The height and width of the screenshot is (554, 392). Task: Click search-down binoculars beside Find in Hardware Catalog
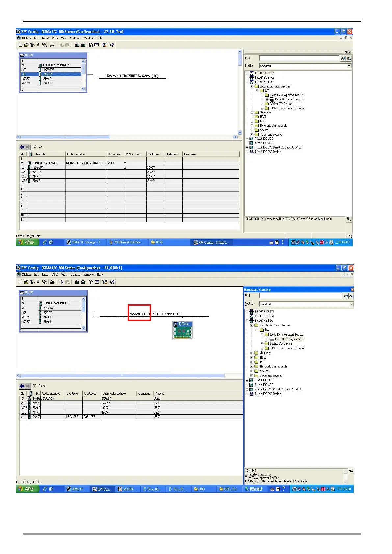(351, 296)
